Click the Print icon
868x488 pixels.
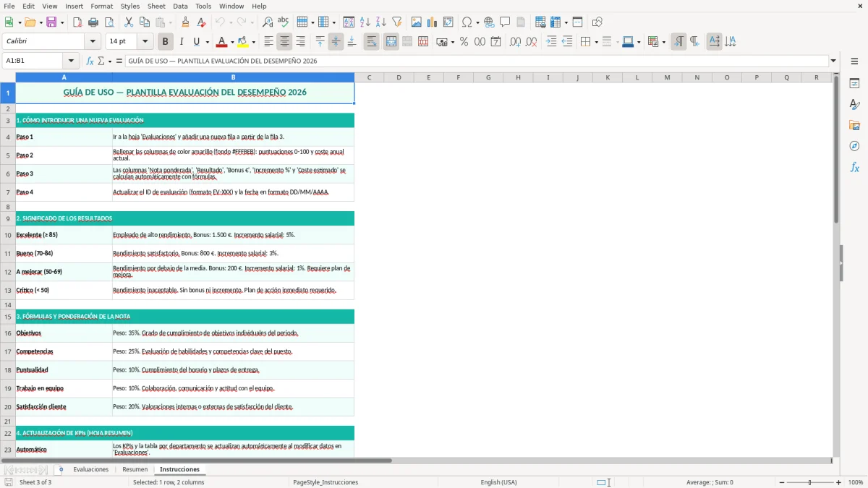click(x=93, y=22)
